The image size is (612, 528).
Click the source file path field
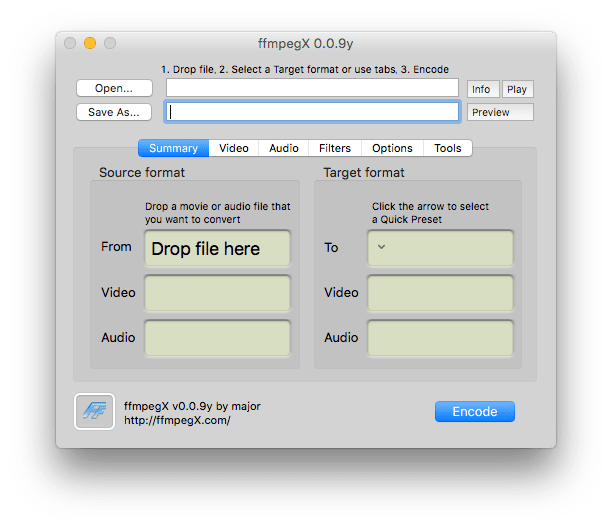pos(312,87)
